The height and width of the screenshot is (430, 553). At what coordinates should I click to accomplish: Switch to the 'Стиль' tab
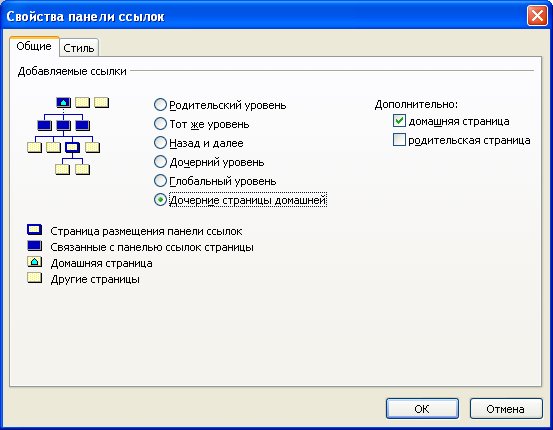(x=79, y=48)
